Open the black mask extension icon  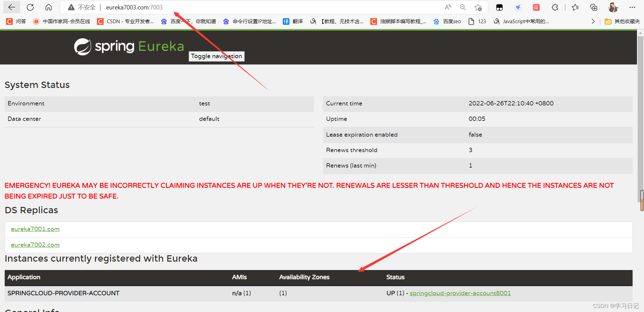pyautogui.click(x=499, y=7)
